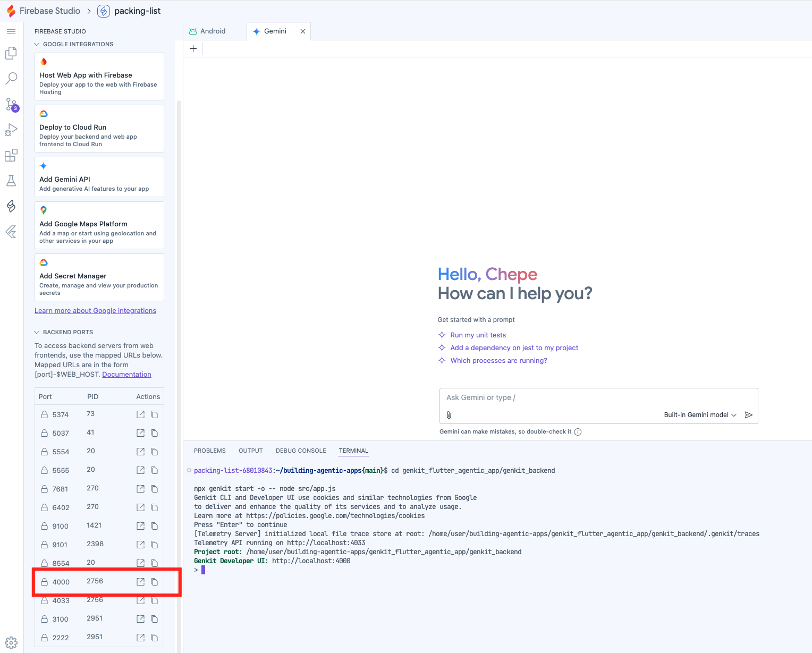Click the attach file paperclip icon
Viewport: 812px width, 653px height.
point(449,415)
